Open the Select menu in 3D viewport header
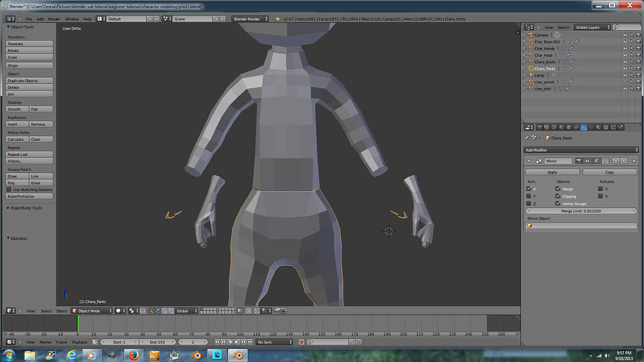This screenshot has width=644, height=362. [46, 310]
